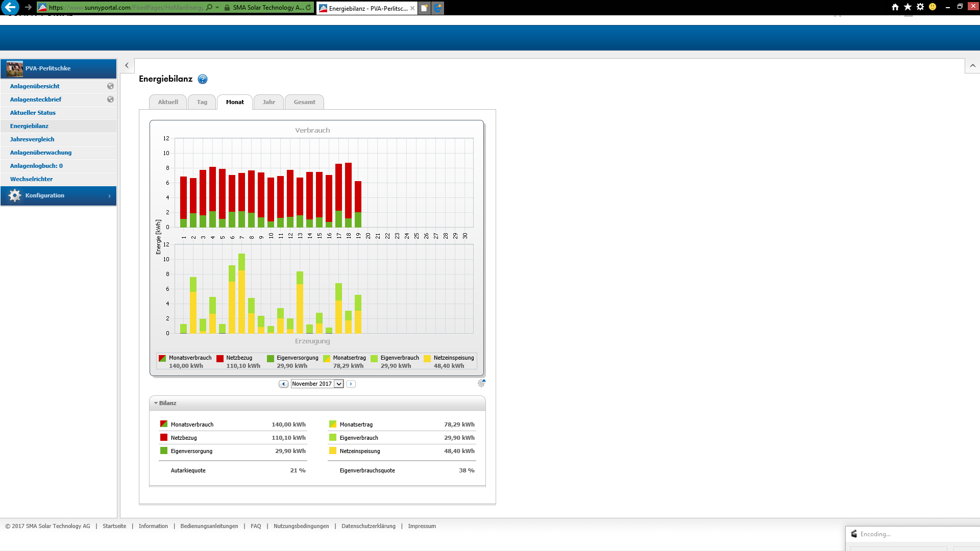980x551 pixels.
Task: Toggle Eigenversorgung series in chart legend
Action: tap(292, 362)
